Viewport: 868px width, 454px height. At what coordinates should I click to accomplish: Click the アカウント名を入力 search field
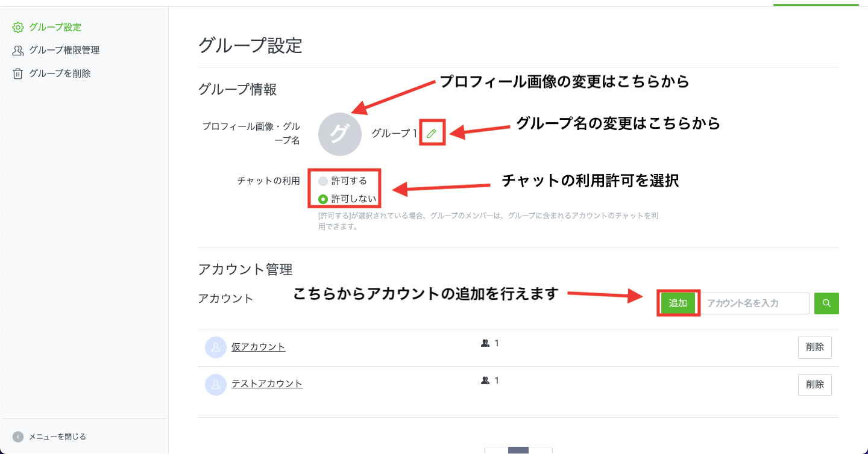tap(755, 303)
